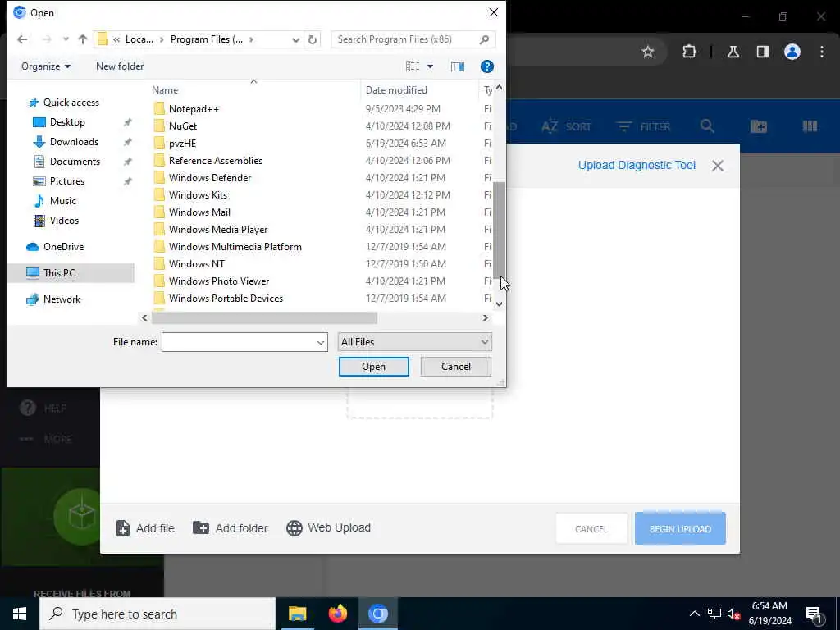Viewport: 840px width, 630px height.
Task: Sort by the Date modified column header
Action: [396, 90]
